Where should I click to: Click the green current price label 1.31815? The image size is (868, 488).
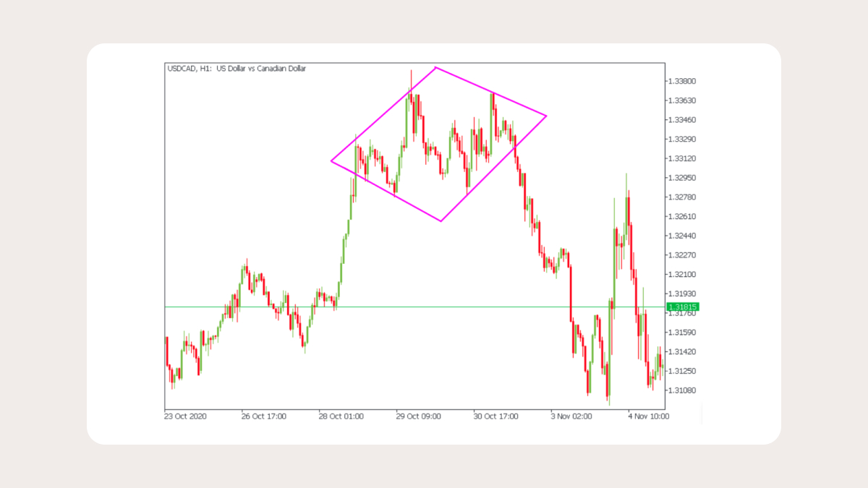684,307
